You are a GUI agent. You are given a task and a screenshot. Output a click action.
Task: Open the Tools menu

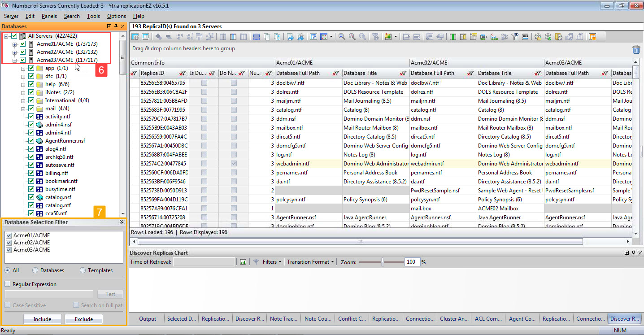point(93,16)
